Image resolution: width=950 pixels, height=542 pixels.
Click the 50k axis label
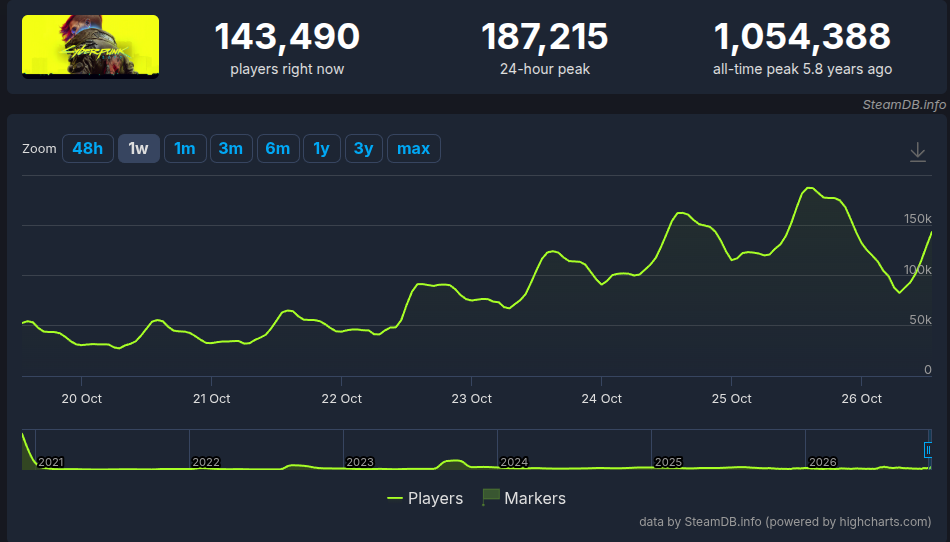coord(920,320)
